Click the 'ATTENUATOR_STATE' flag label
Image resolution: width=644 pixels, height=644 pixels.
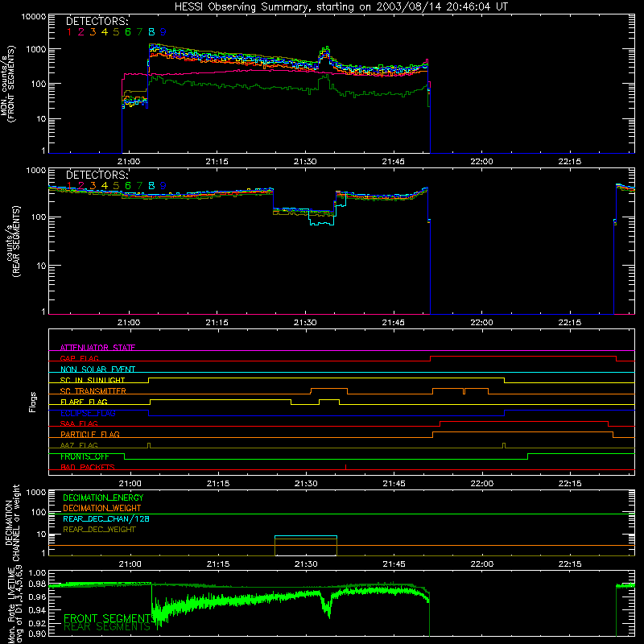click(x=97, y=348)
